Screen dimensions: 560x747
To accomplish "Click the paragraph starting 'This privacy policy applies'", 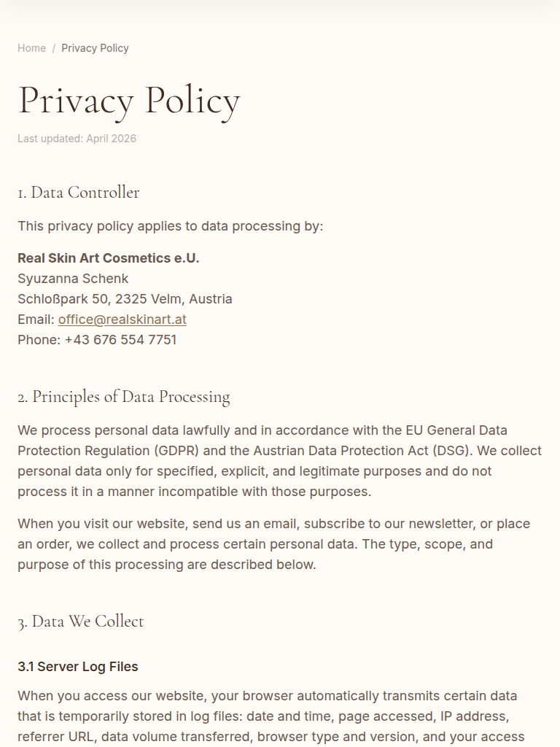I will 170,226.
